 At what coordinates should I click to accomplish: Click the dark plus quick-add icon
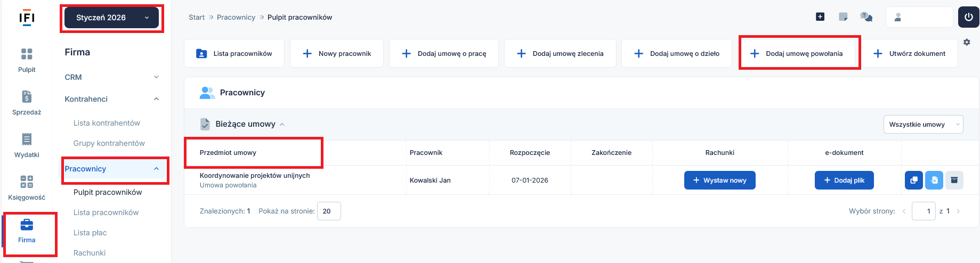pyautogui.click(x=820, y=17)
